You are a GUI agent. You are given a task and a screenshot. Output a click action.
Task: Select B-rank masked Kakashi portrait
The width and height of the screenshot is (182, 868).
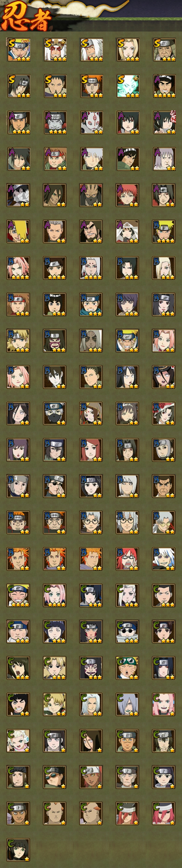(55, 413)
